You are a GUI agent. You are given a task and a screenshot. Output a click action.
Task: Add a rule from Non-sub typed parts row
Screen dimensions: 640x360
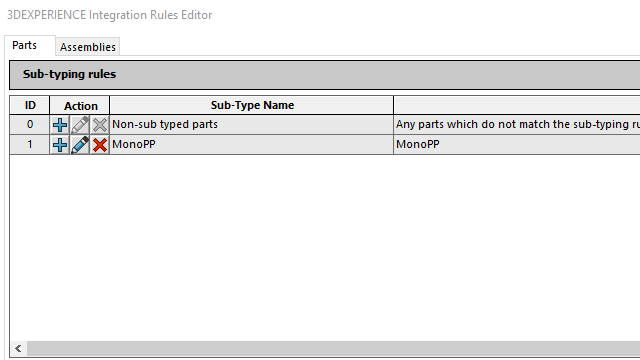click(x=60, y=124)
